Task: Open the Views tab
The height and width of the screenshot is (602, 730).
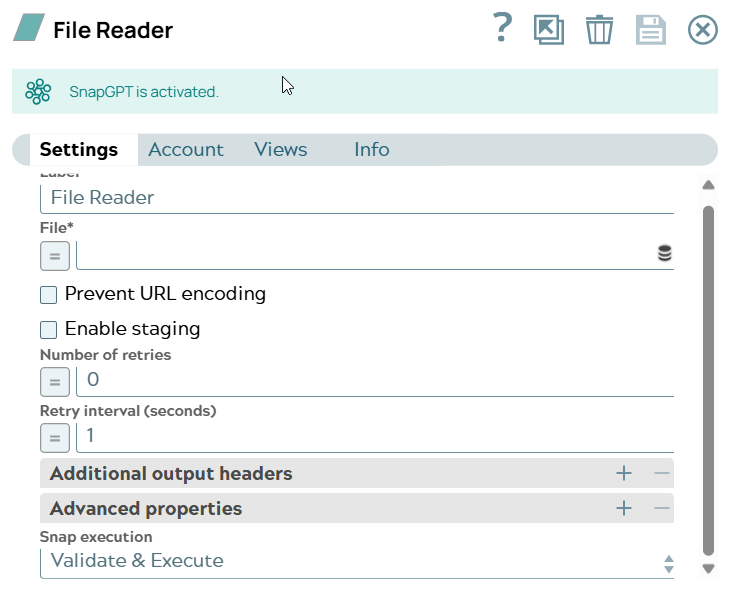Action: 280,150
